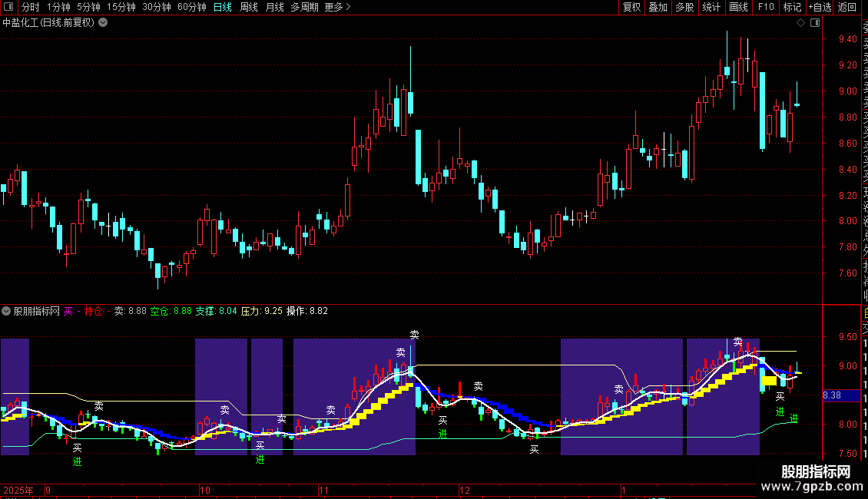Add stock via +自选 button
The height and width of the screenshot is (499, 868).
coord(820,7)
